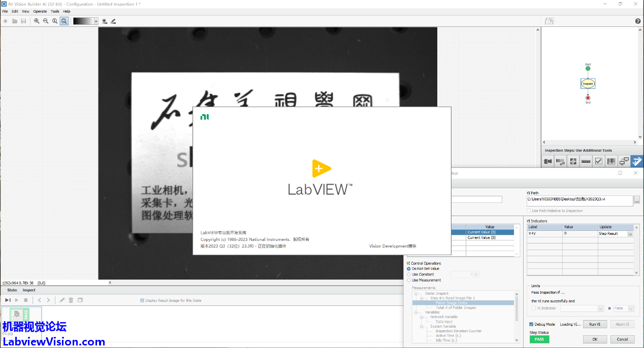
Task: Select the Use Constant radio button
Action: click(409, 274)
